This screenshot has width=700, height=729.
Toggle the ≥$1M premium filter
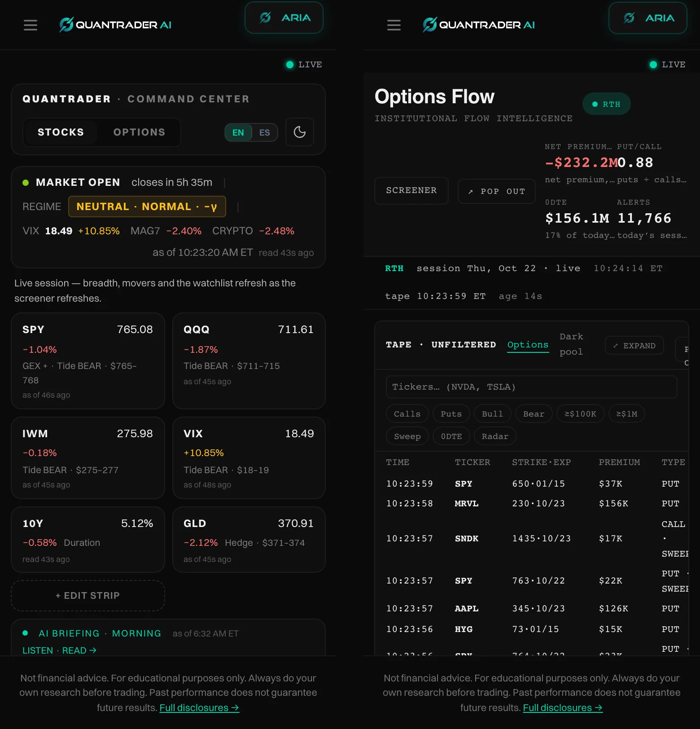pyautogui.click(x=627, y=414)
